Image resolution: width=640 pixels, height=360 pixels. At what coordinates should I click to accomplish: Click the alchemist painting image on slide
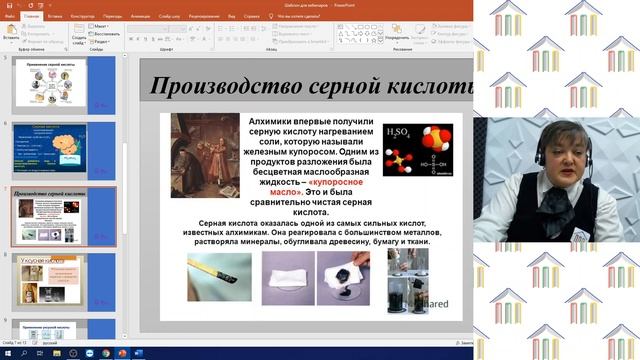click(205, 156)
